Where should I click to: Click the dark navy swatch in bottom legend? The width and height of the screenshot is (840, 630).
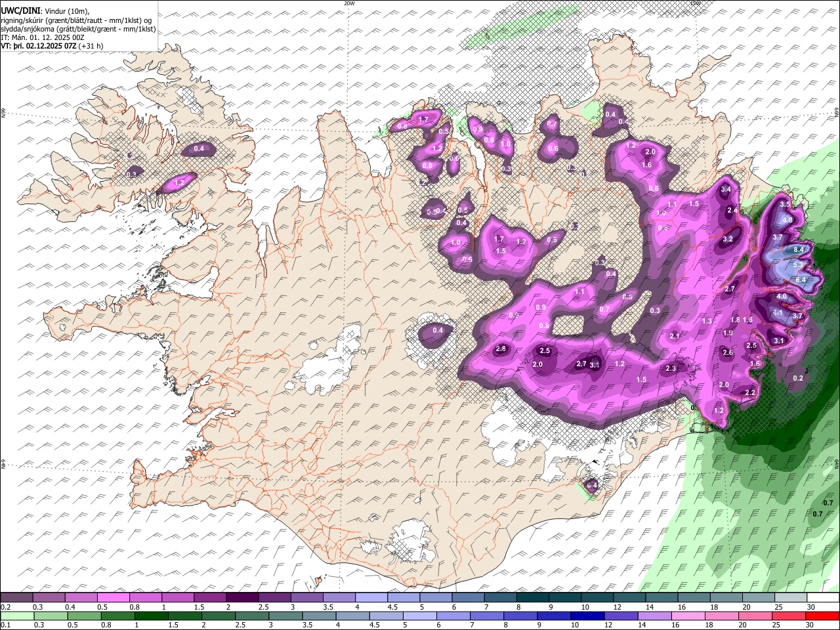pos(586,616)
